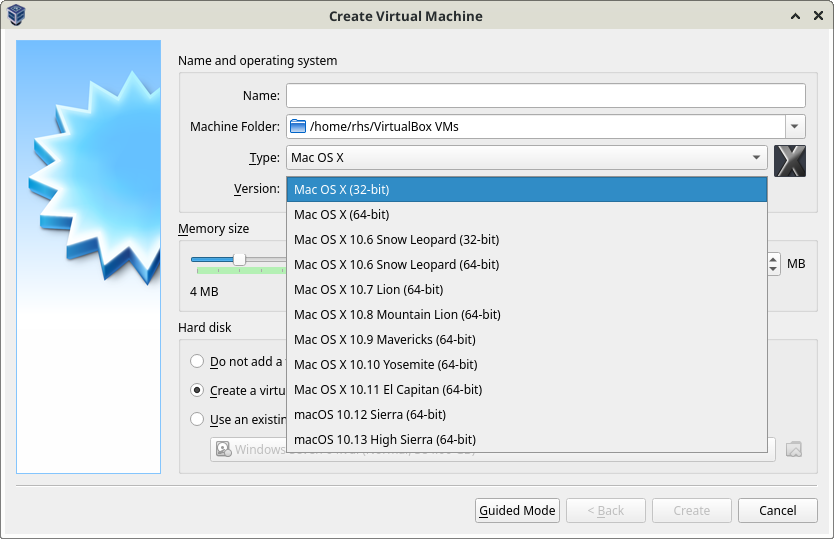Open the Type combo box
Screen dimensions: 834x539
(527, 157)
